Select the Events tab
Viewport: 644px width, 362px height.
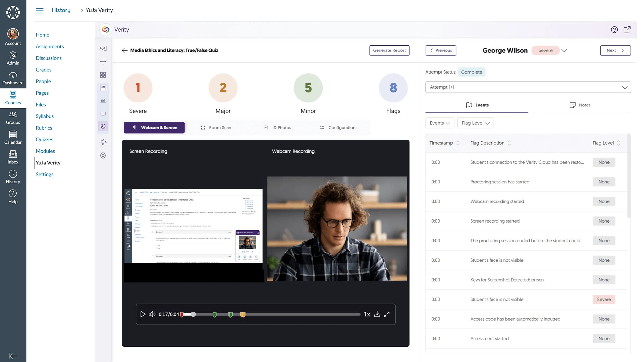(x=477, y=105)
